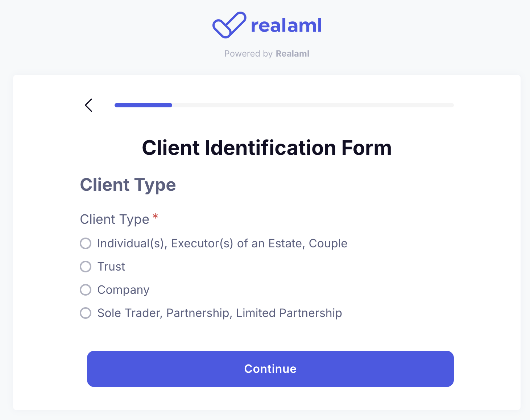Choose the Company radio option
Screen dimensions: 530x420
point(86,290)
